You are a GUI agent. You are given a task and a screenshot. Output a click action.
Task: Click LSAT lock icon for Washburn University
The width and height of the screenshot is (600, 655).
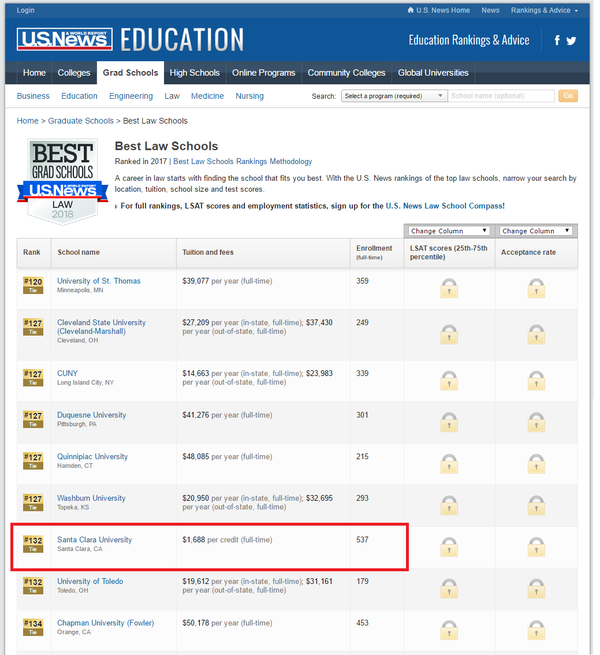449,505
